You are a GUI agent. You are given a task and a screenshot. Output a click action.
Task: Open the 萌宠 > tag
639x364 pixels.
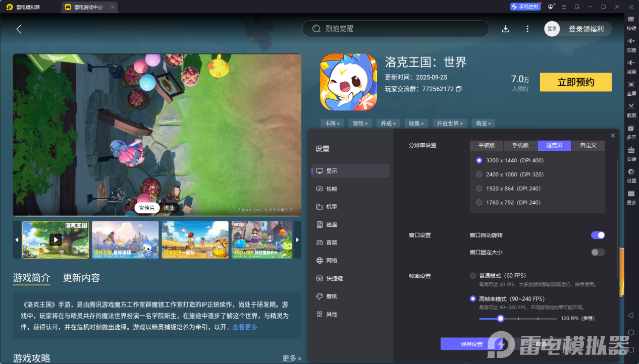click(x=483, y=123)
